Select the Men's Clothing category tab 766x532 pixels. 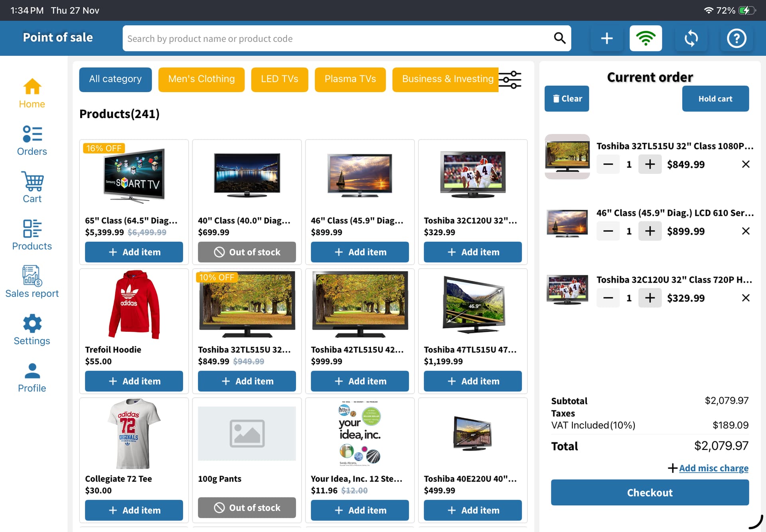click(x=201, y=79)
